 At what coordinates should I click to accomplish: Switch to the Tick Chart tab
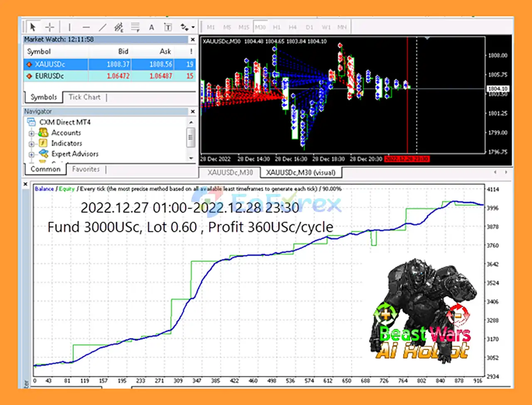click(84, 97)
